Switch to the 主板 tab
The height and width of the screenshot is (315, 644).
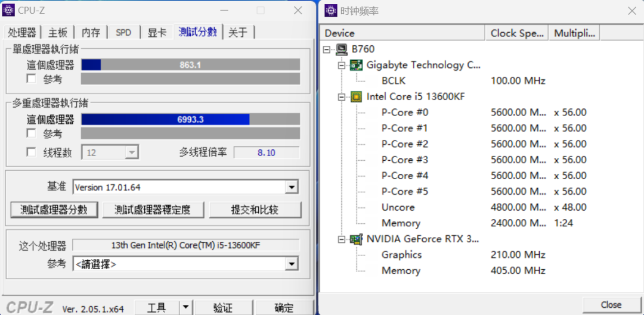click(x=58, y=32)
